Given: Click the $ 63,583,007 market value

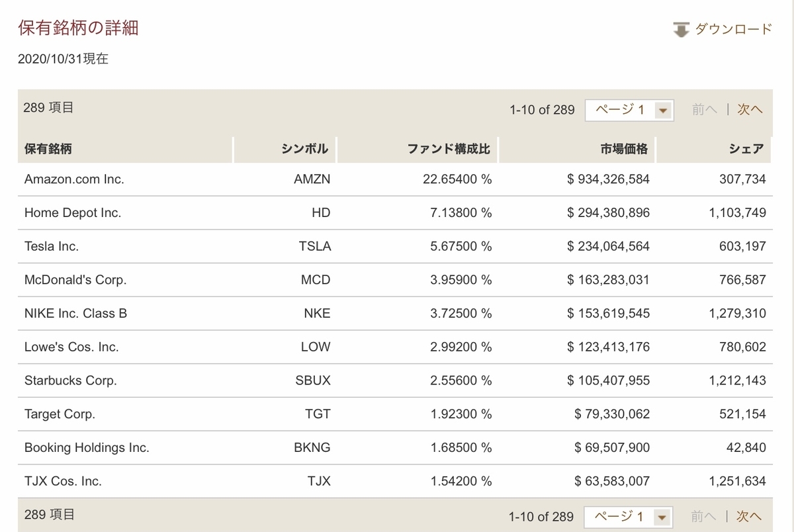Looking at the screenshot, I should click(x=612, y=482).
